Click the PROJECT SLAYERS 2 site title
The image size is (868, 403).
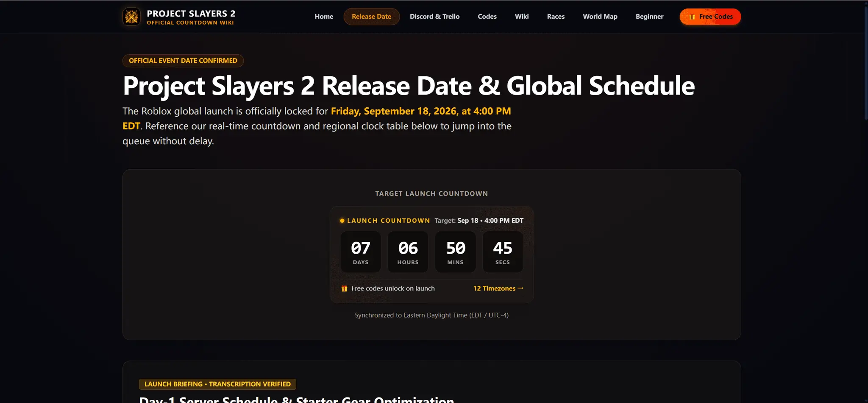(x=191, y=14)
